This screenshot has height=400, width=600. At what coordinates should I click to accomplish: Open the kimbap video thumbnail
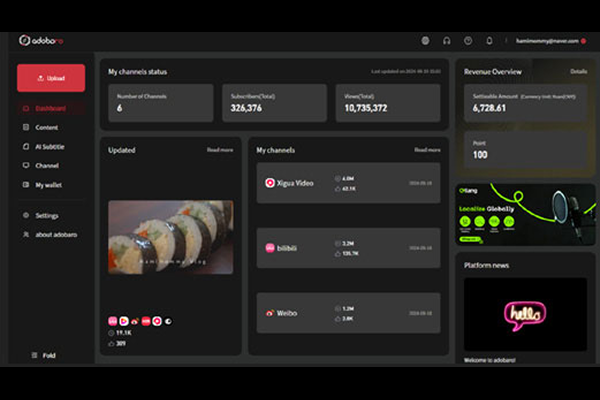click(x=170, y=237)
